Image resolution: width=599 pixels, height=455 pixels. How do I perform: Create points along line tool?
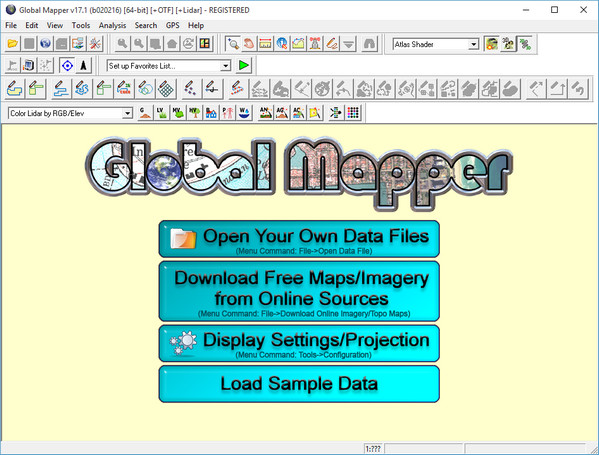click(212, 89)
